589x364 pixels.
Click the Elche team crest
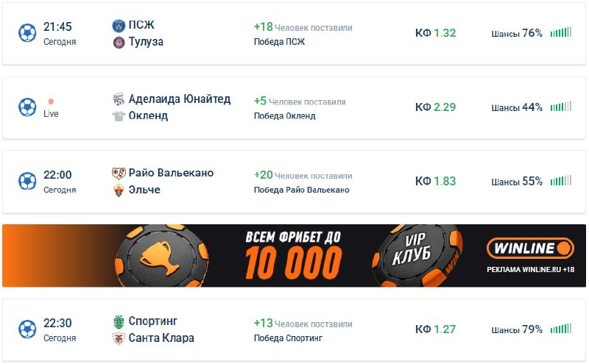coord(119,190)
